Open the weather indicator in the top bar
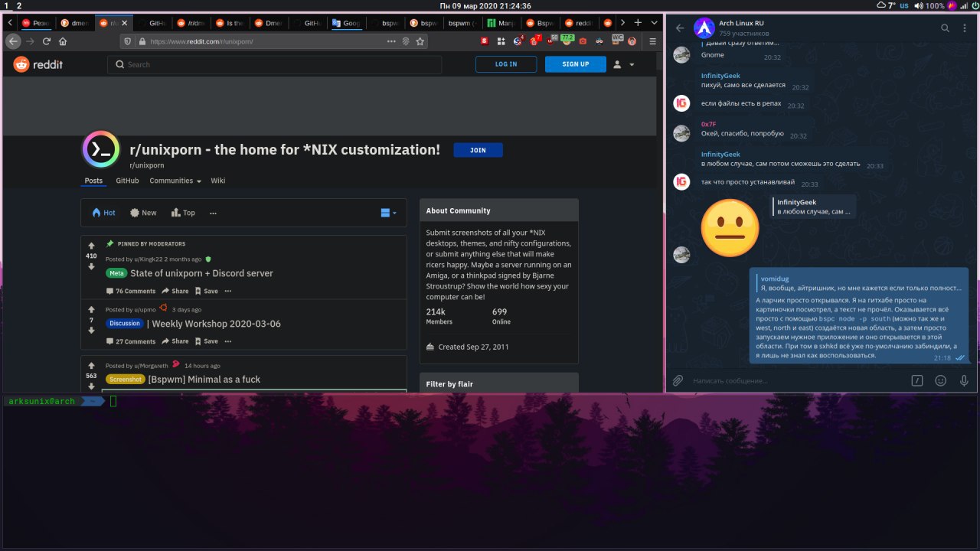Viewport: 980px width, 551px height. tap(885, 5)
